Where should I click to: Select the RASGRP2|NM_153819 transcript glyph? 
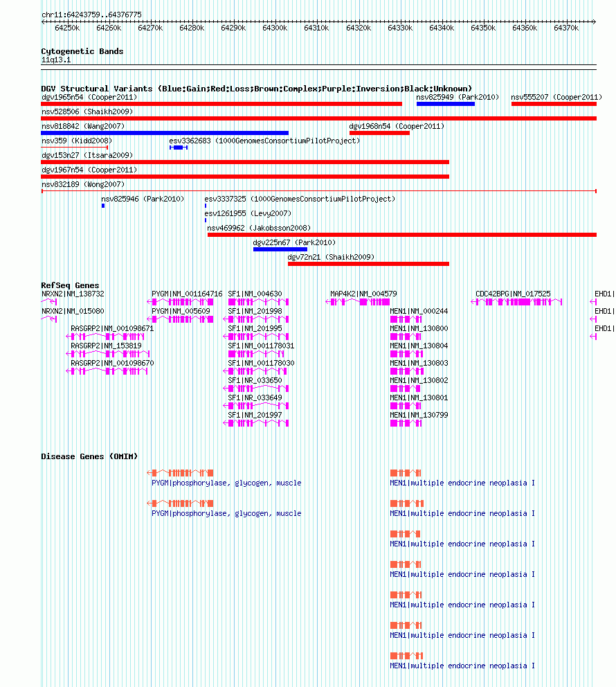coord(108,354)
